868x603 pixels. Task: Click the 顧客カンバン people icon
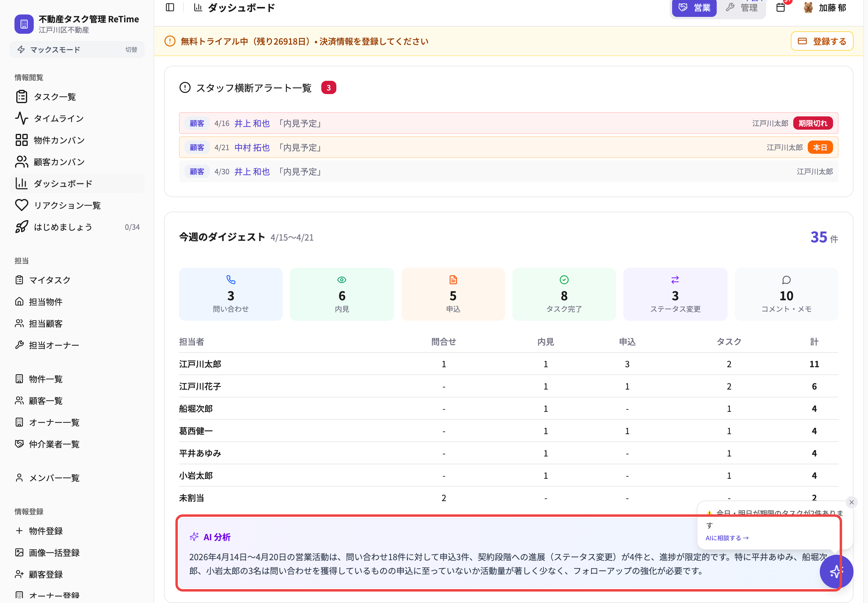coord(21,162)
